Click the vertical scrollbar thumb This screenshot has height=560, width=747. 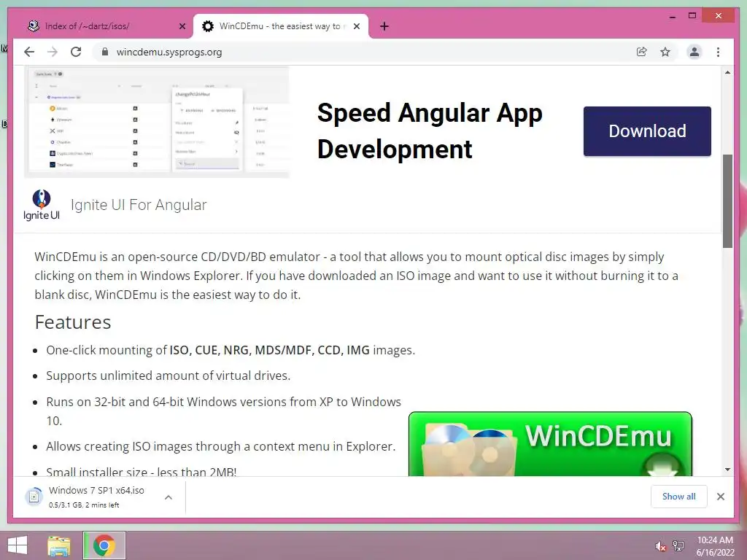pos(727,201)
